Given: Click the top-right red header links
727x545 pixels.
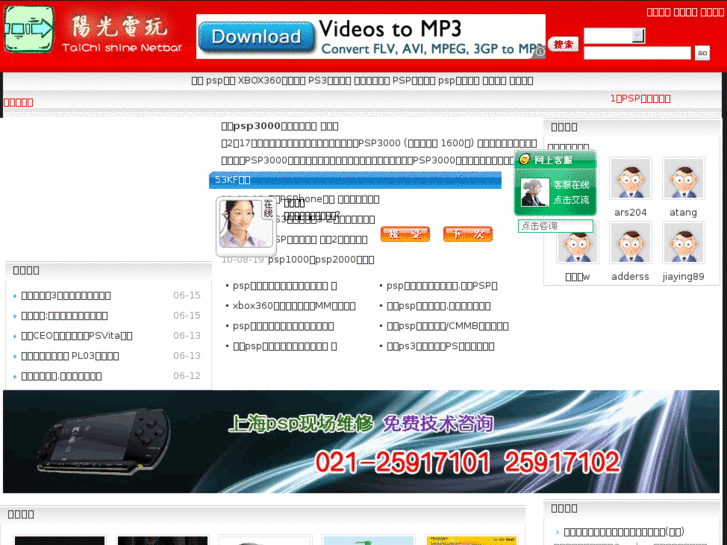Looking at the screenshot, I should [x=685, y=13].
